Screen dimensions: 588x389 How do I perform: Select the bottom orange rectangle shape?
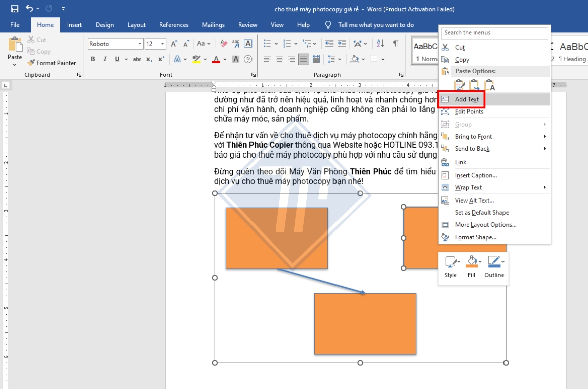pyautogui.click(x=365, y=324)
